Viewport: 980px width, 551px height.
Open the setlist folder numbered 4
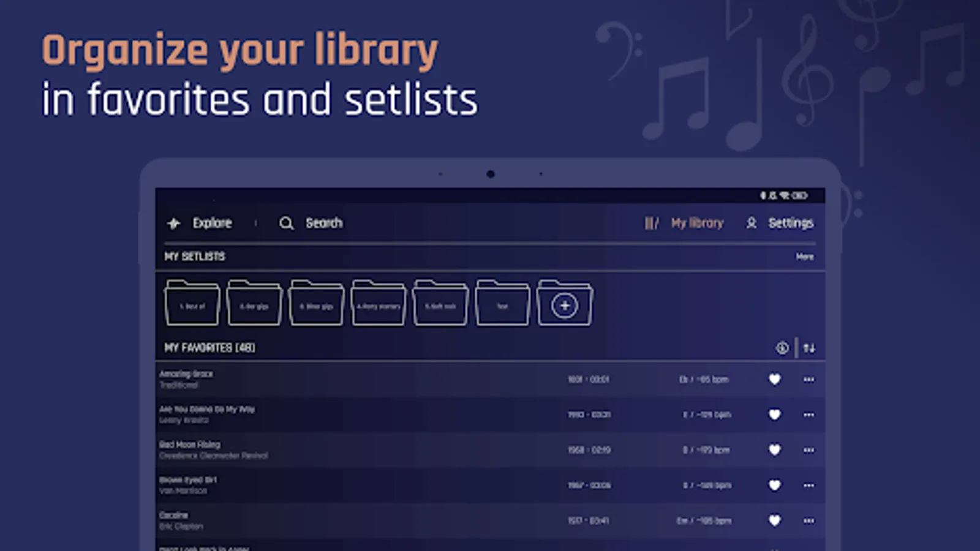379,303
